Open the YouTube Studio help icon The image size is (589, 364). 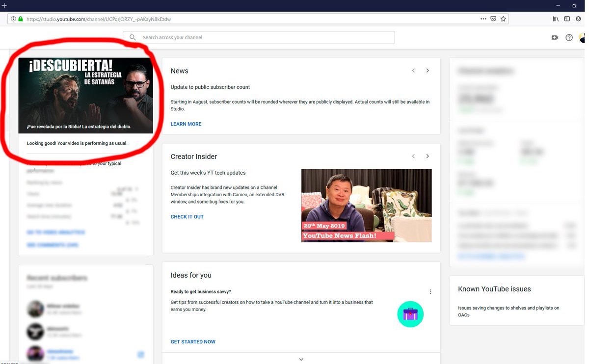pyautogui.click(x=569, y=37)
